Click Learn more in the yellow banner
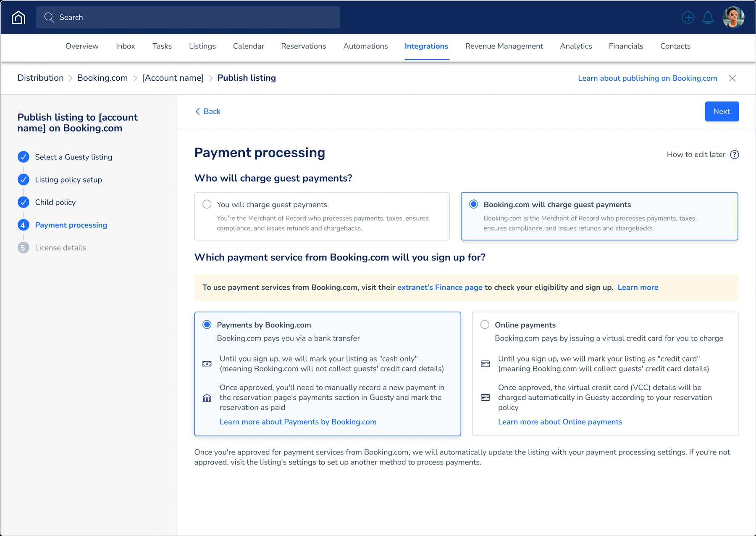Screen dimensions: 756x536 click(638, 288)
